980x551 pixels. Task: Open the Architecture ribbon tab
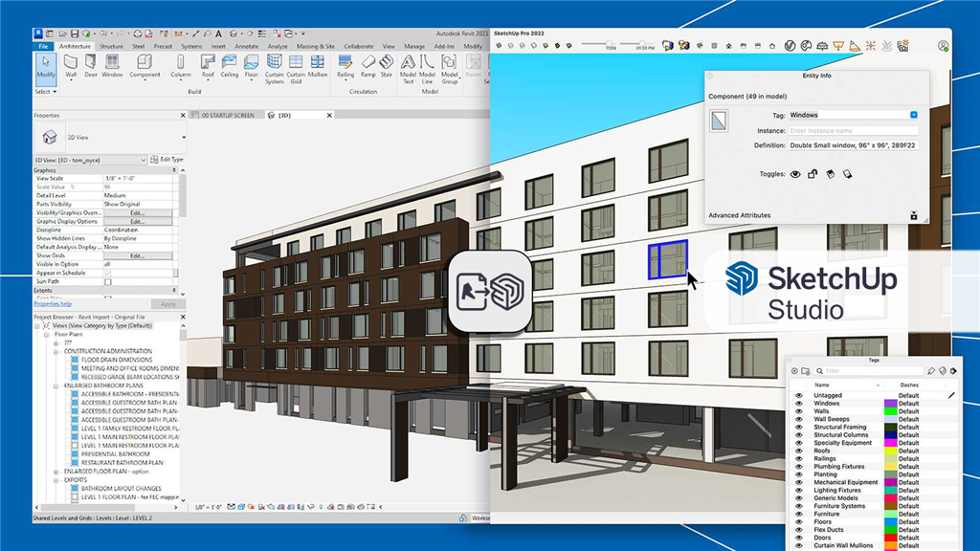point(75,46)
